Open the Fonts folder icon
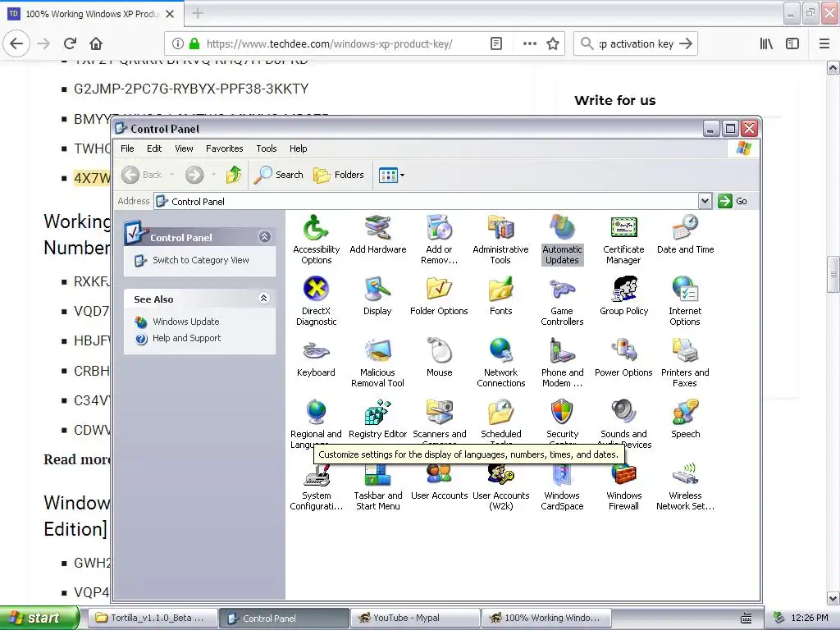The width and height of the screenshot is (840, 630). tap(500, 295)
